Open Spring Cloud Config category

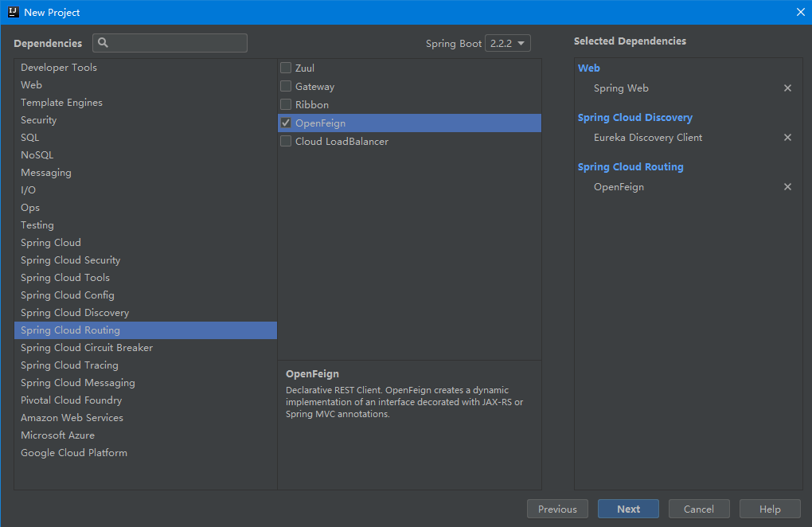tap(146, 295)
